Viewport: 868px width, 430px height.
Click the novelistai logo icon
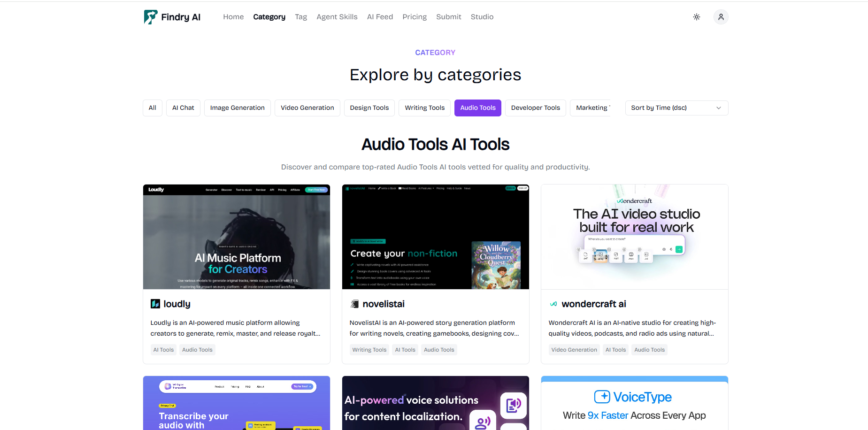tap(354, 304)
